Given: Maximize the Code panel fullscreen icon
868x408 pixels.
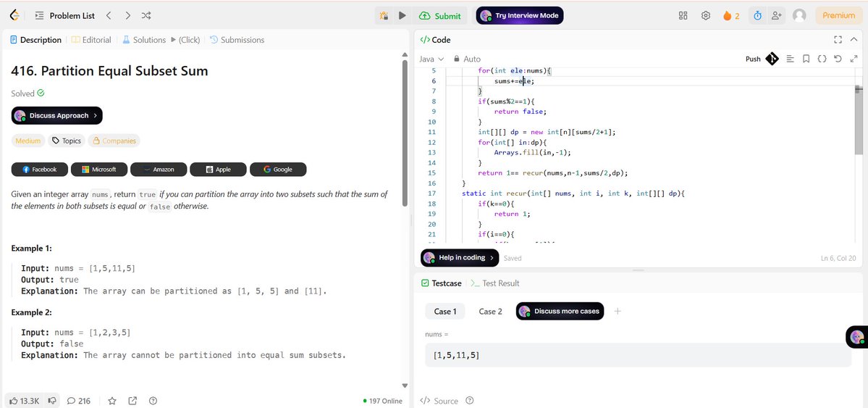Looking at the screenshot, I should pos(838,40).
